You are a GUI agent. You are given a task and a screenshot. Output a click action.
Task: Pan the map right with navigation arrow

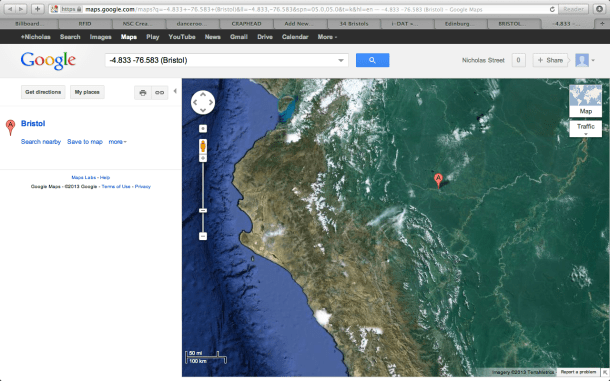211,102
